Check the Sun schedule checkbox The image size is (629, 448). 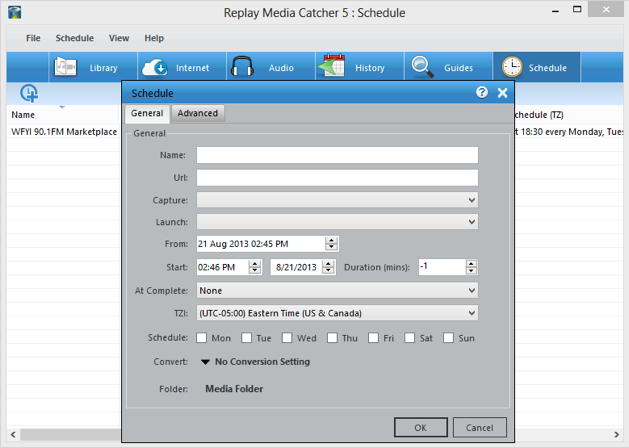point(448,338)
